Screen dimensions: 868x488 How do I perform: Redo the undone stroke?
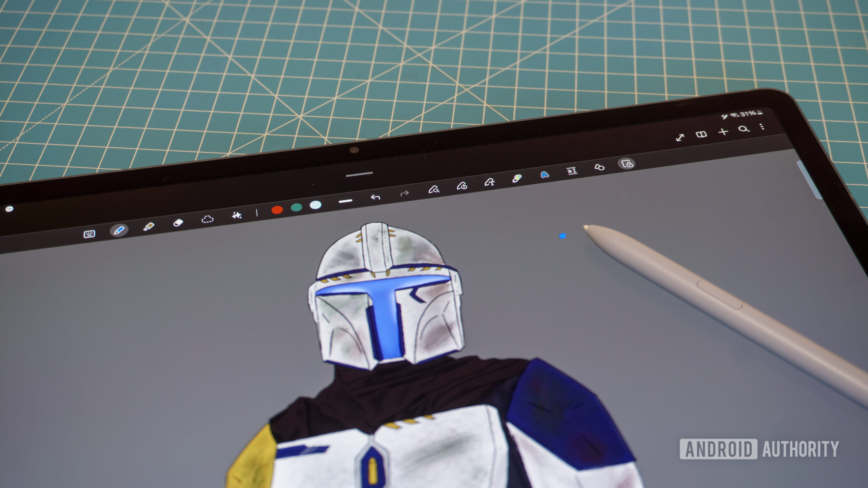[x=404, y=194]
